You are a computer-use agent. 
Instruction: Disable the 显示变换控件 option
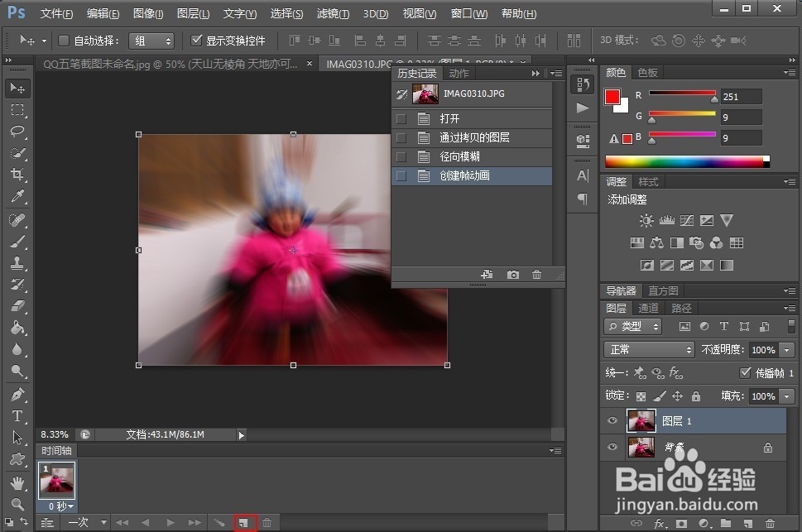197,40
